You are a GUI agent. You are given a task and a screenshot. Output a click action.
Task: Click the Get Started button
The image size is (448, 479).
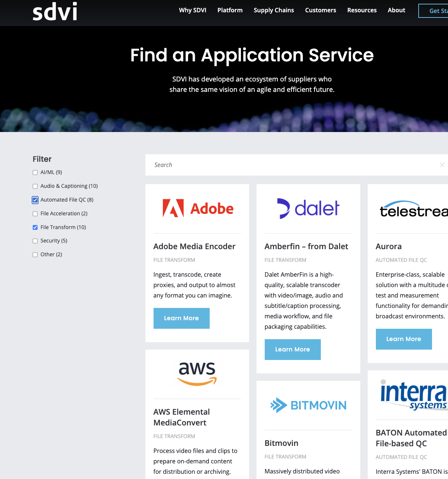coord(434,11)
